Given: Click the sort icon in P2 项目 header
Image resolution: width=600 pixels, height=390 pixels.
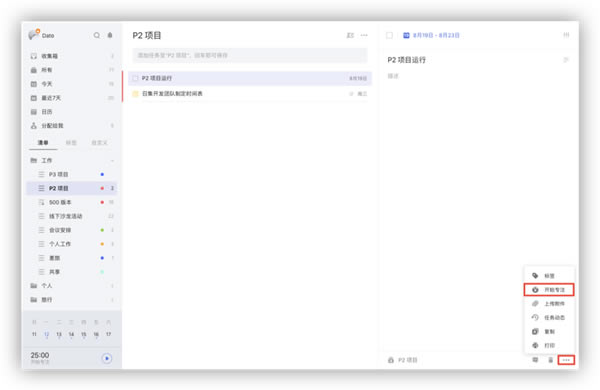Looking at the screenshot, I should pyautogui.click(x=350, y=35).
